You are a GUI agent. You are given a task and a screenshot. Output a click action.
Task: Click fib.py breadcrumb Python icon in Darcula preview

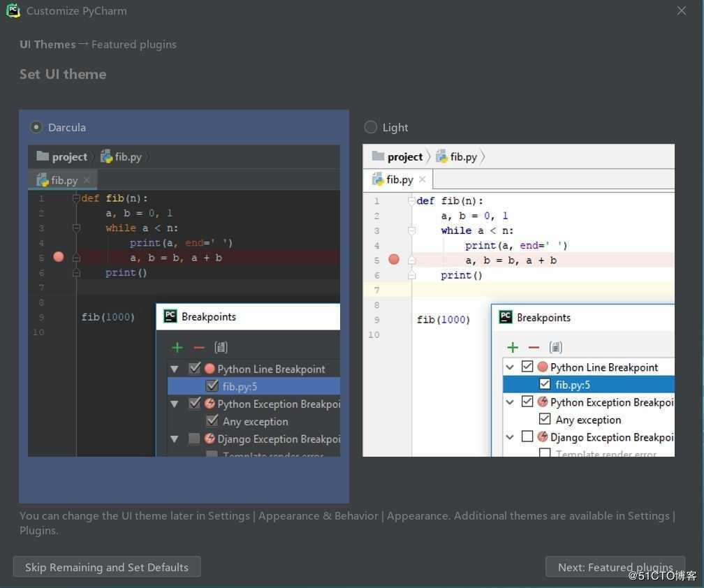(x=106, y=156)
